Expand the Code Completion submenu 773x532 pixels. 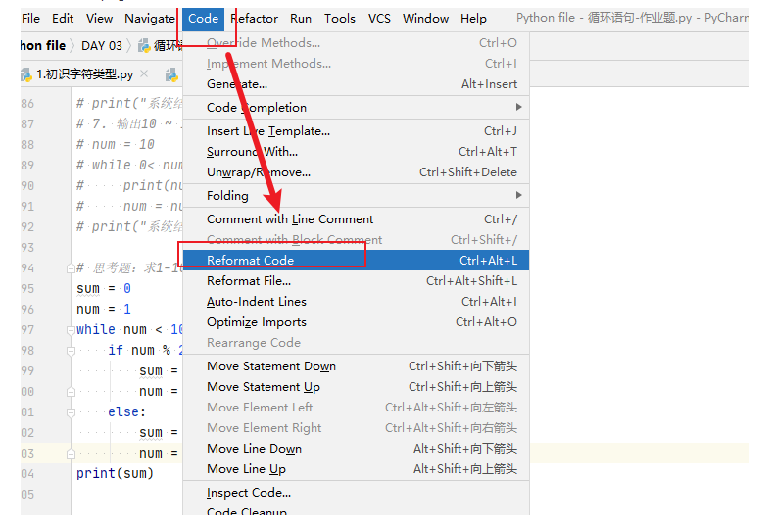[356, 108]
